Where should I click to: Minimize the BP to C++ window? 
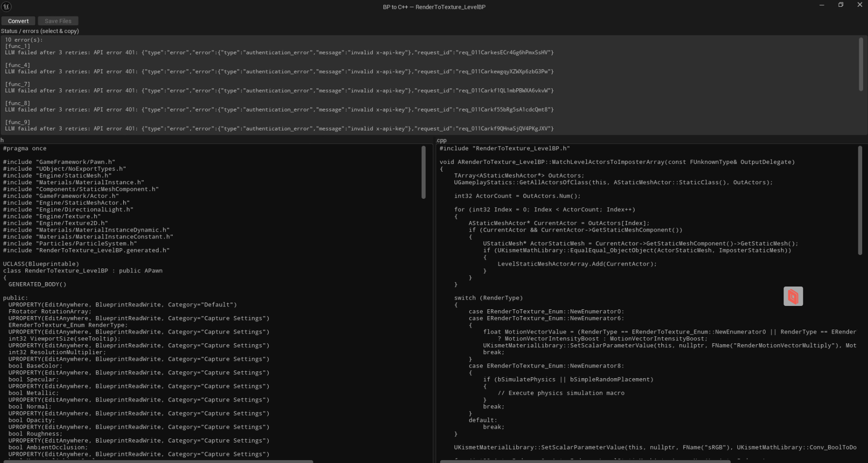821,5
